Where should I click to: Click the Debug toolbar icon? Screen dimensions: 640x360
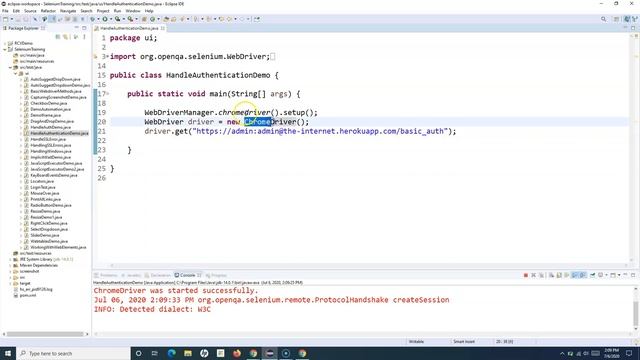93,19
